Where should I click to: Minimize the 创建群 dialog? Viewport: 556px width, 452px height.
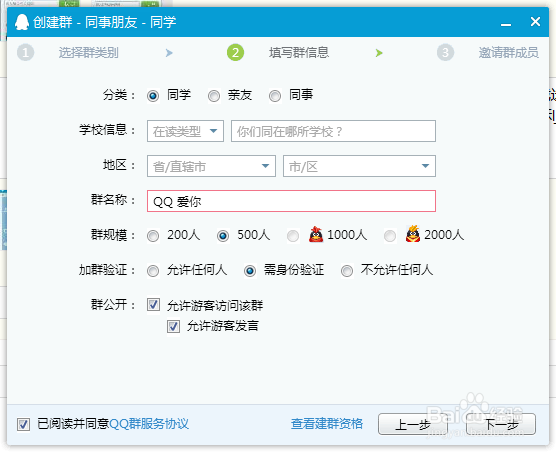pyautogui.click(x=506, y=24)
